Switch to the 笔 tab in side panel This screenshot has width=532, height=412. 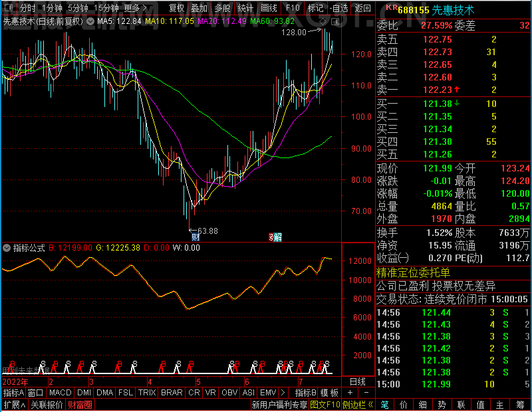pyautogui.click(x=384, y=405)
